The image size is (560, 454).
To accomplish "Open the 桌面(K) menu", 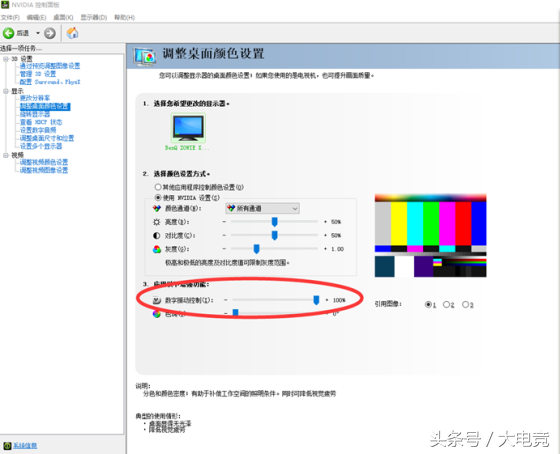I will coord(63,18).
